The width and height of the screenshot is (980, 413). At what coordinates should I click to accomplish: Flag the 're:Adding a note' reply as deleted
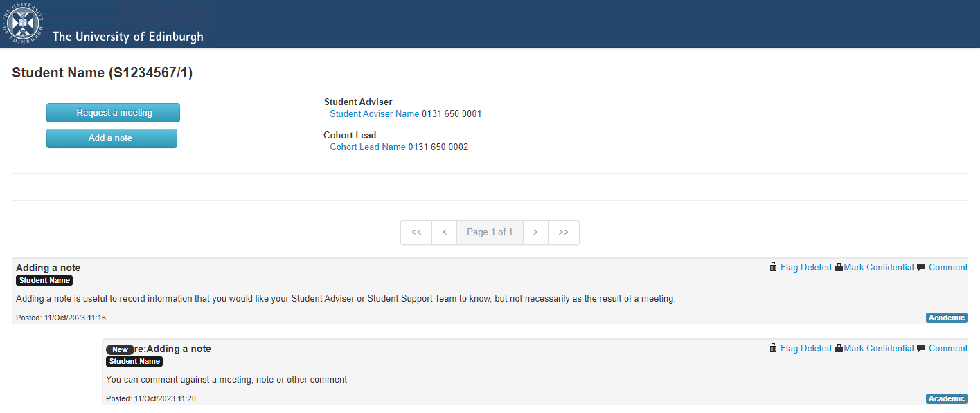click(805, 348)
